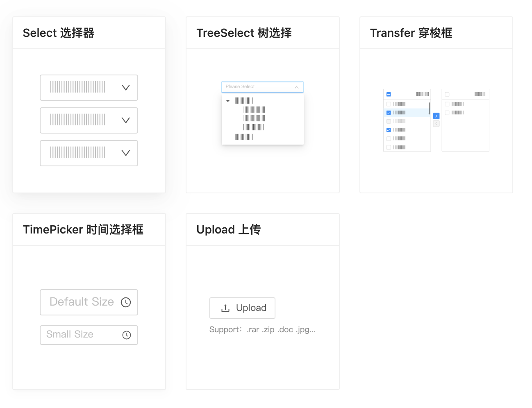Click the disabled greyed item in Transfer list
Image resolution: width=532 pixels, height=408 pixels.
pyautogui.click(x=399, y=121)
